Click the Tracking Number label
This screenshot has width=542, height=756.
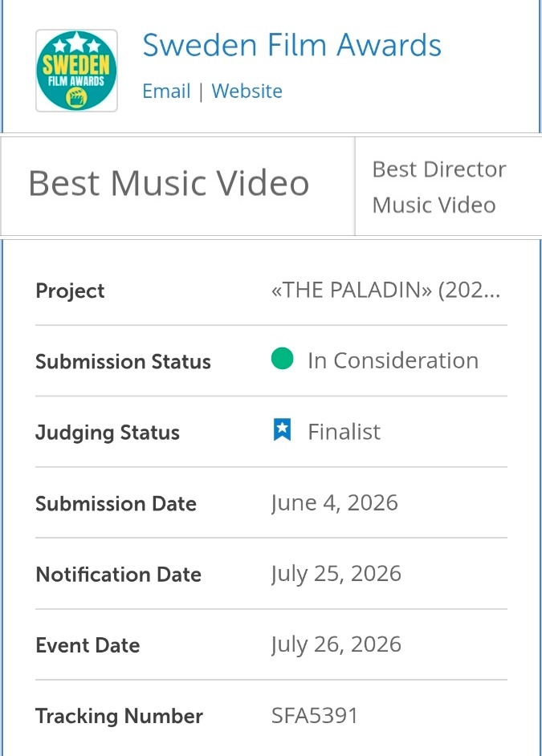119,716
